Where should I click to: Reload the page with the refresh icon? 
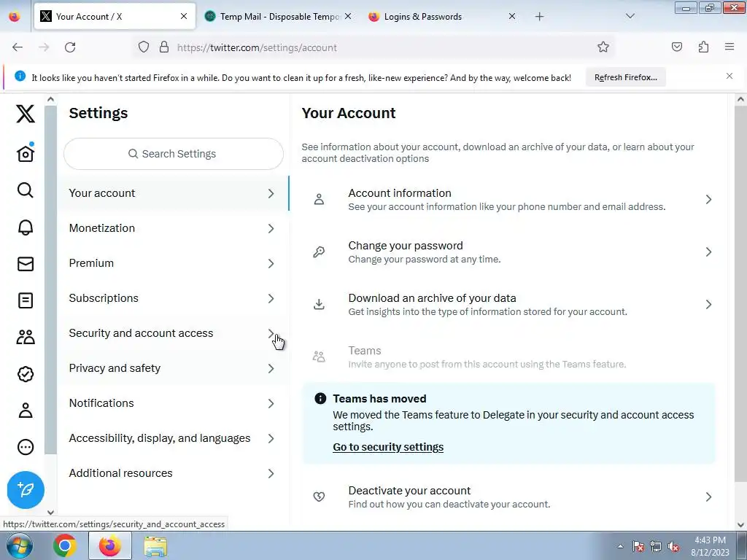tap(70, 47)
